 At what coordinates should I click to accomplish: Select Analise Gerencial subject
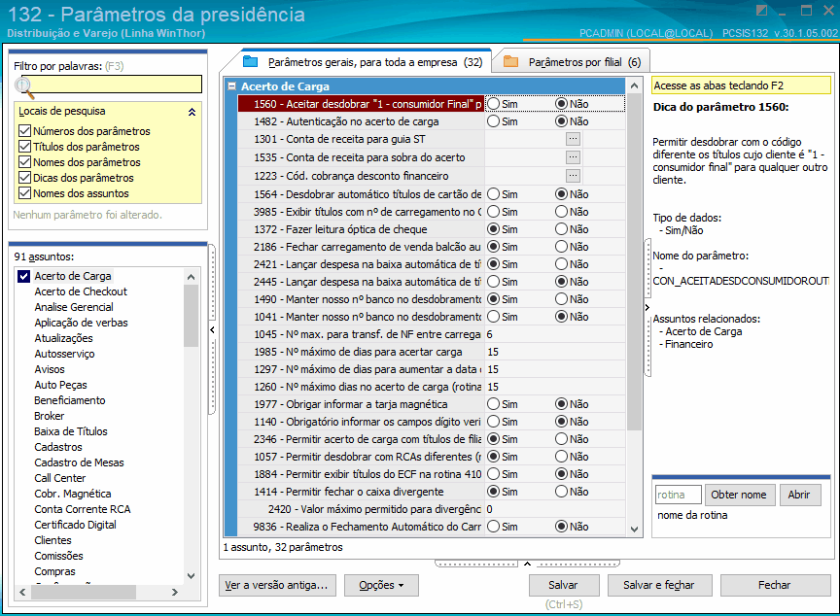74,307
